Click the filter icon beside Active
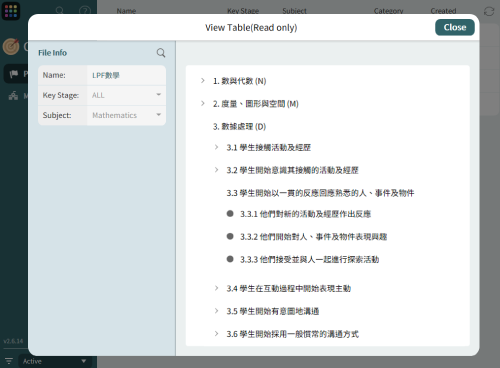Viewport: 500px width, 368px height. (x=9, y=361)
